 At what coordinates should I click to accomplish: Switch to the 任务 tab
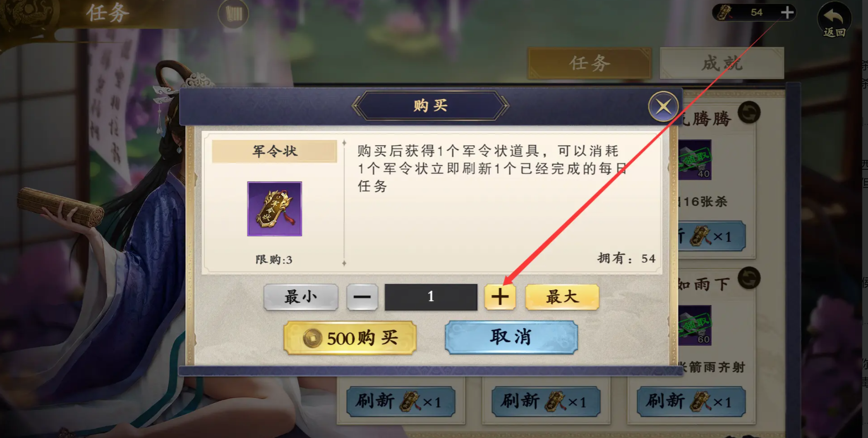pyautogui.click(x=590, y=63)
